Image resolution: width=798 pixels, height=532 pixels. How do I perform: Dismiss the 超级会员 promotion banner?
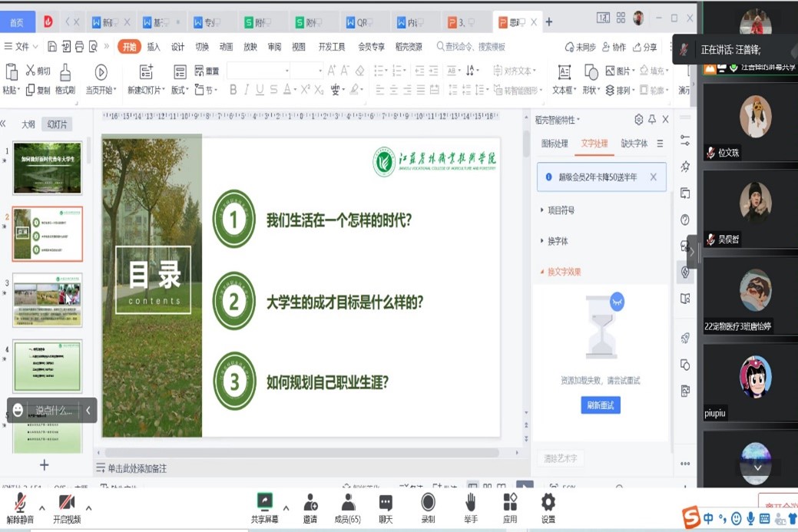(654, 177)
